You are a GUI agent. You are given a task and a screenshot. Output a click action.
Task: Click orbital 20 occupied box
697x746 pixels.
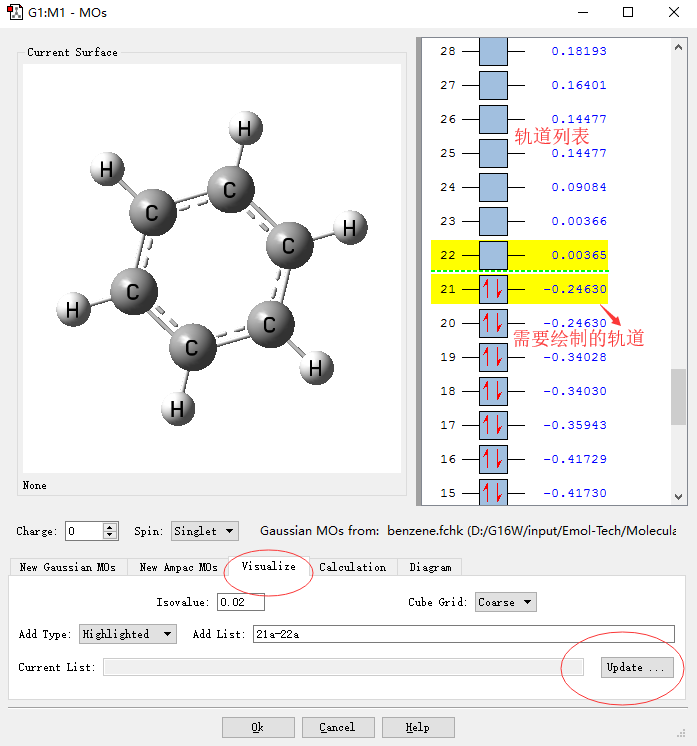pos(493,323)
